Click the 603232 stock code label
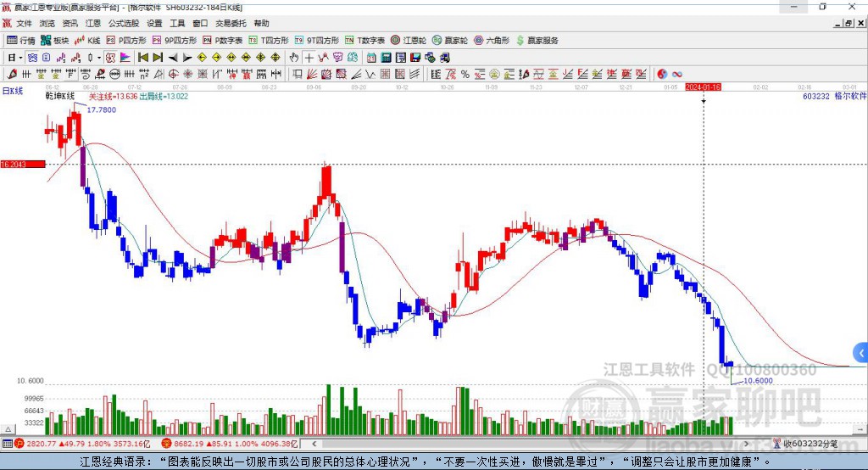 (816, 96)
